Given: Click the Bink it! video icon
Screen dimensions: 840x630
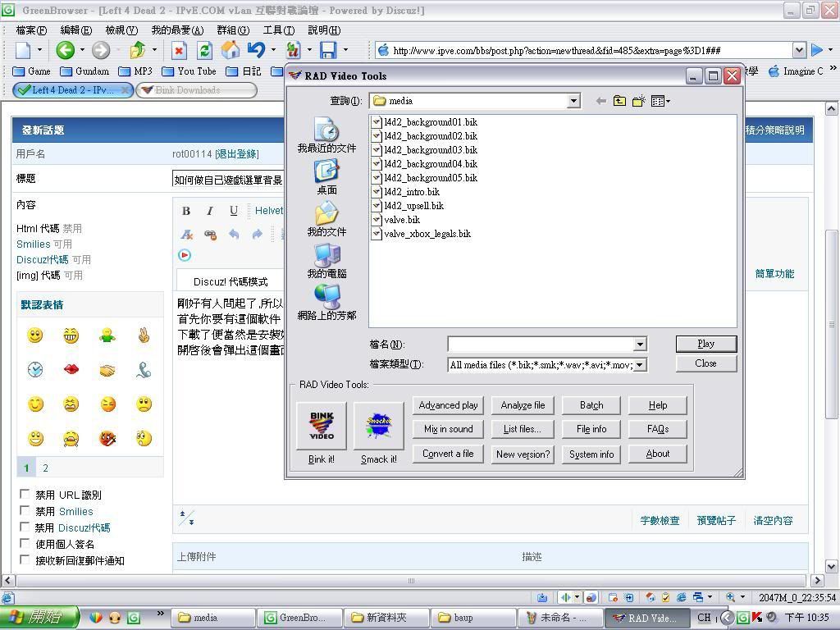Looking at the screenshot, I should [x=321, y=426].
